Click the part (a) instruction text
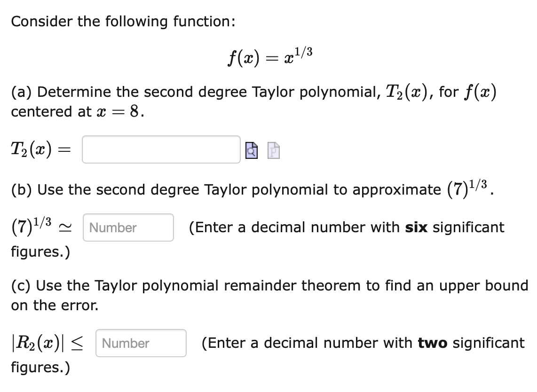This screenshot has height=392, width=537. click(254, 102)
